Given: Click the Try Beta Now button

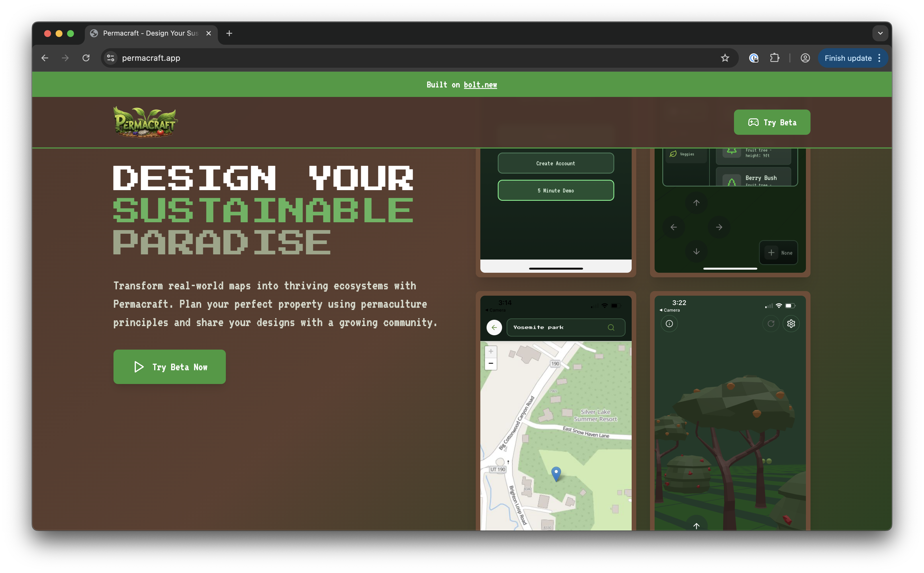Looking at the screenshot, I should pyautogui.click(x=170, y=367).
